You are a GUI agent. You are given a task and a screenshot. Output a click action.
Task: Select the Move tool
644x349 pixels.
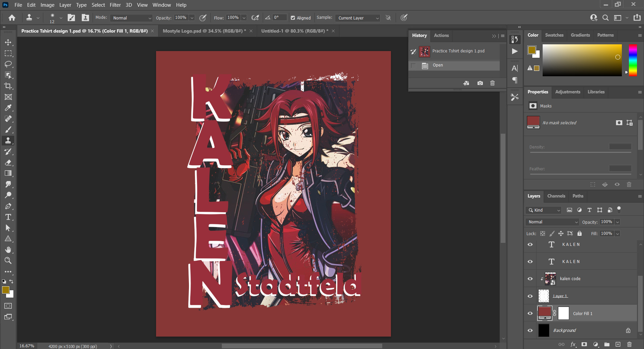tap(8, 42)
